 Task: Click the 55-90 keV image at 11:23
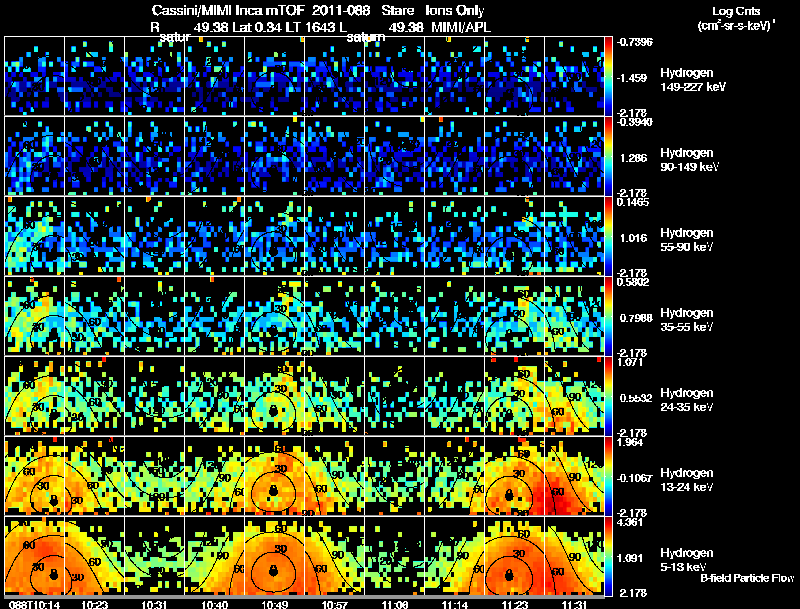point(514,236)
